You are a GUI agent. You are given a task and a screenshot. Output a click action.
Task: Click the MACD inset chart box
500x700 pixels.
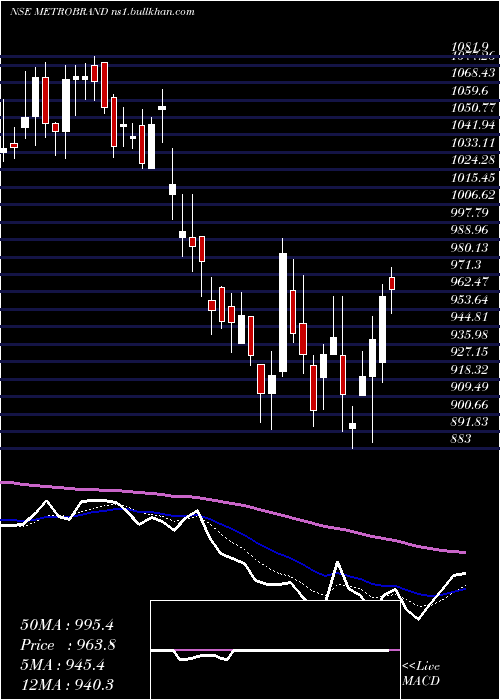tap(275, 650)
